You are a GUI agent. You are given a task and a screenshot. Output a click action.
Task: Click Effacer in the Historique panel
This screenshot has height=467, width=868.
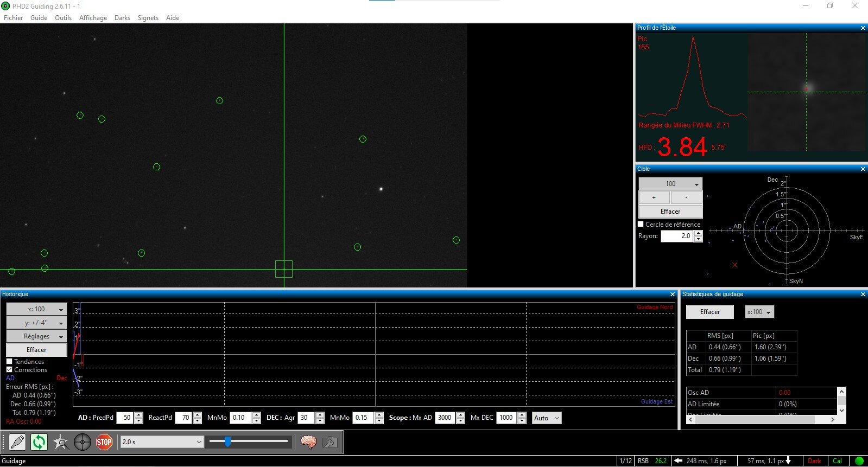pos(36,350)
